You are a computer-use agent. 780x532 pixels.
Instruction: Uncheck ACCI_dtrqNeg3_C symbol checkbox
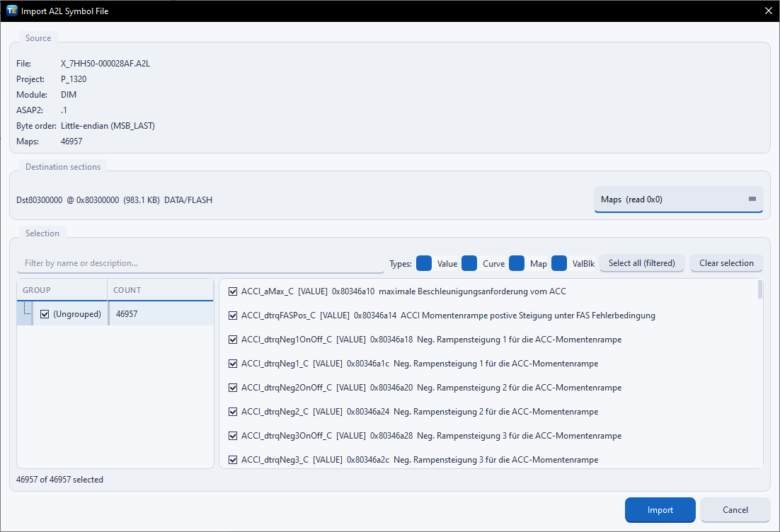tap(232, 460)
